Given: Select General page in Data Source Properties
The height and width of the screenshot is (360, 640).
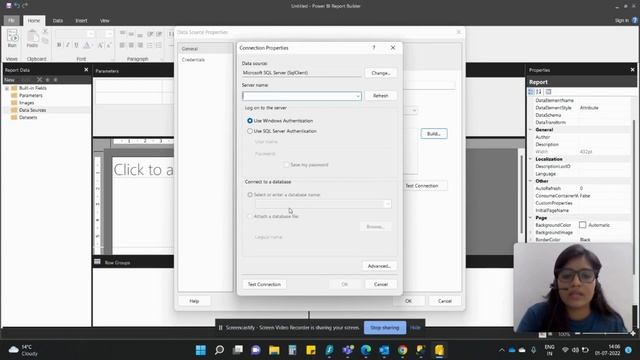Looking at the screenshot, I should 205,49.
